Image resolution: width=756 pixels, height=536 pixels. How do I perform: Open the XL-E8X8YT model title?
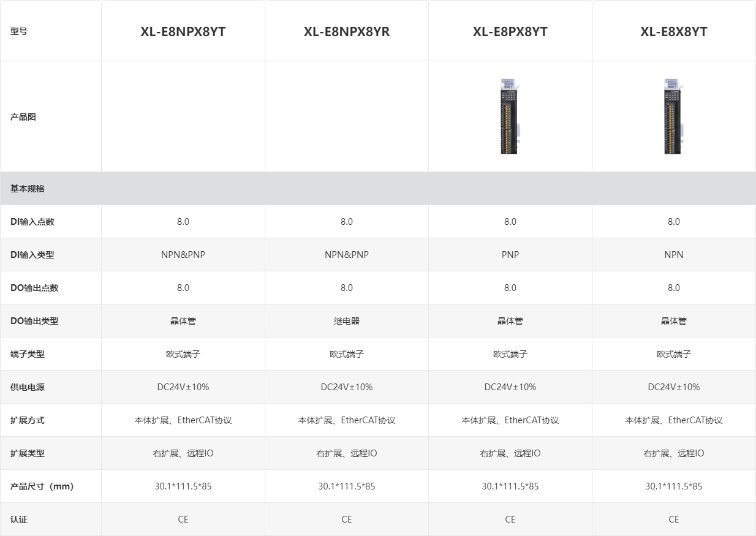(x=674, y=32)
